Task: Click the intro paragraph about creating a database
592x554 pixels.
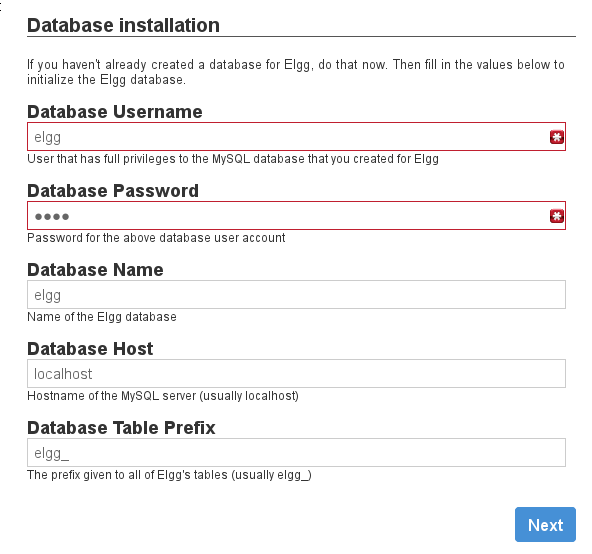Action: coord(296,72)
